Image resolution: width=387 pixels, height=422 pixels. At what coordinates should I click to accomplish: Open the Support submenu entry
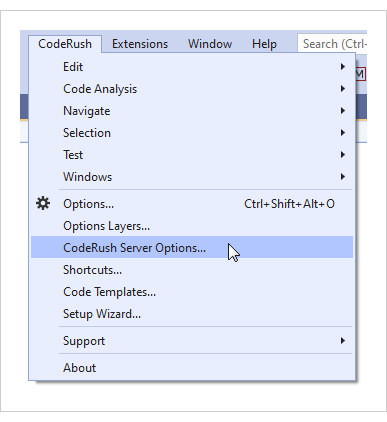tap(192, 341)
